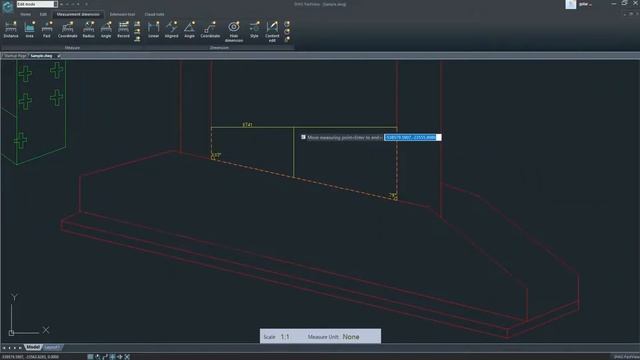Image resolution: width=640 pixels, height=360 pixels.
Task: Click the top small icon right of Content edit
Action: pos(287,24)
